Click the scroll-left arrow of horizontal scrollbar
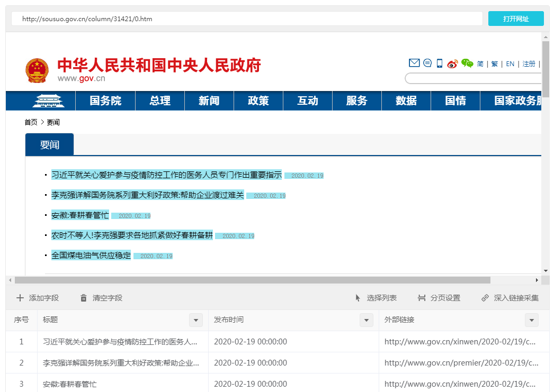This screenshot has width=554, height=392. click(10, 280)
